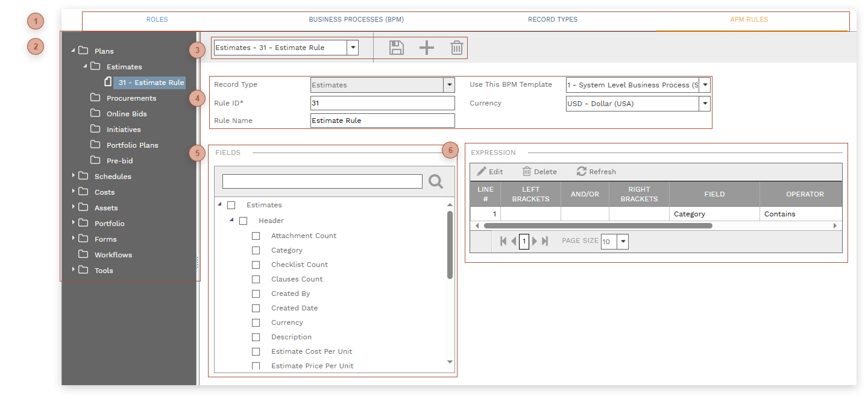Viewport: 868px width, 399px height.
Task: Refresh the expression grid
Action: [x=596, y=171]
